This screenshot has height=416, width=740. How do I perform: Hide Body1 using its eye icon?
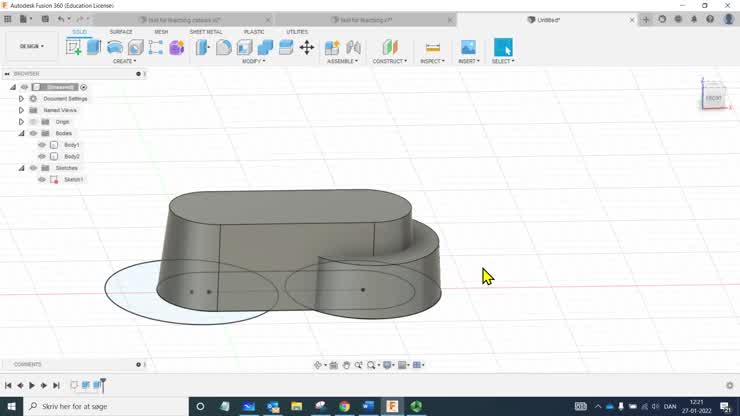(x=42, y=145)
